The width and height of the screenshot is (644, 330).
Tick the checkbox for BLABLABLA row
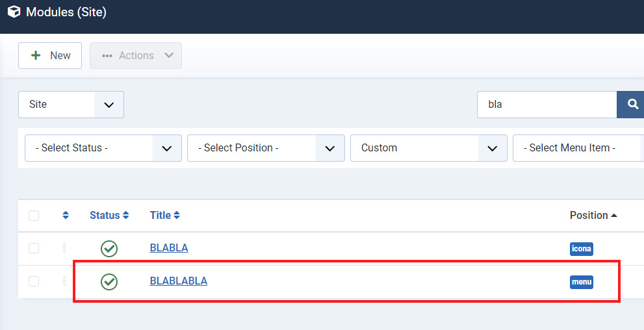[34, 281]
